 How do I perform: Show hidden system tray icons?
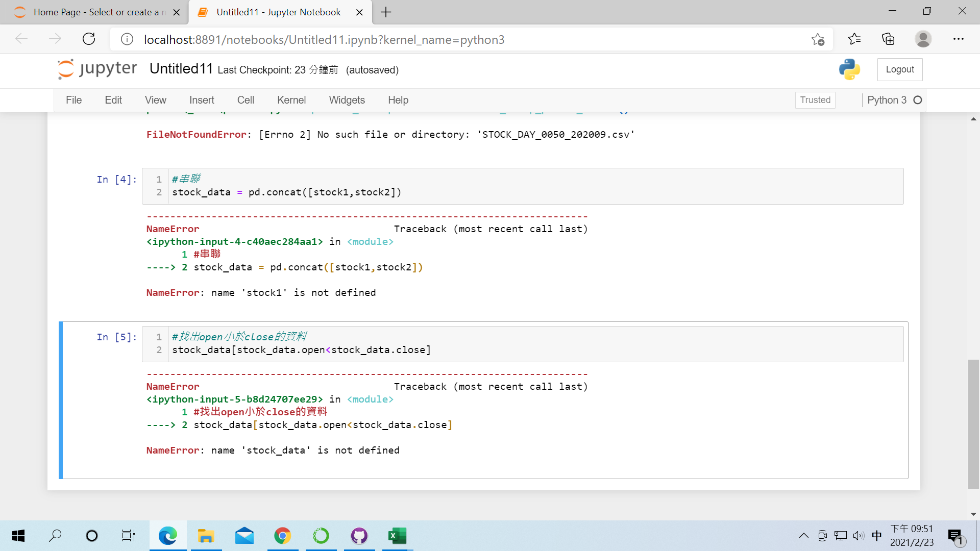coord(804,536)
